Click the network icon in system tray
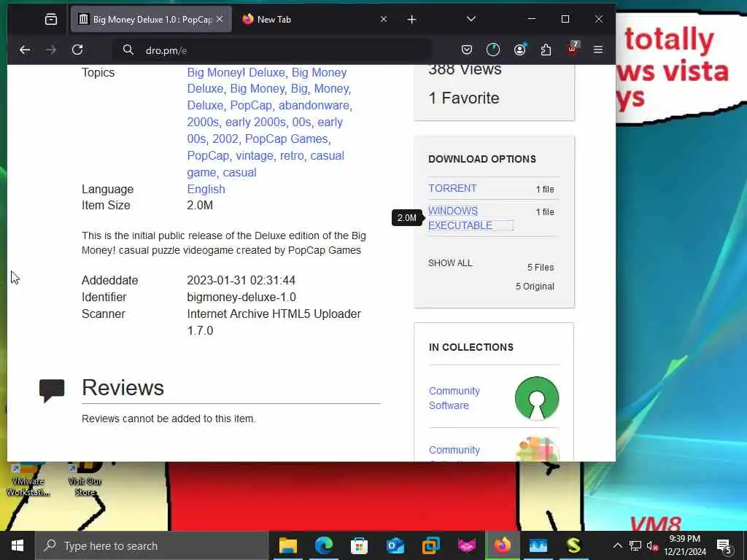 (635, 545)
